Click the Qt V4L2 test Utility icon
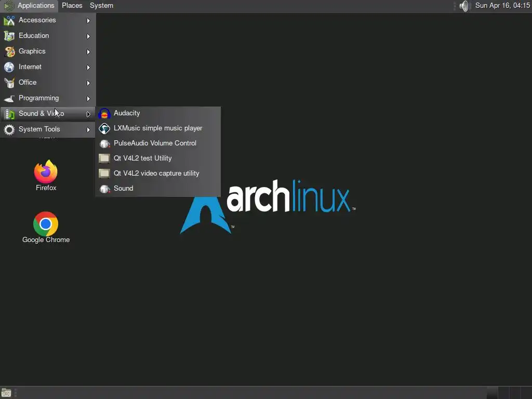The image size is (532, 399). click(104, 158)
